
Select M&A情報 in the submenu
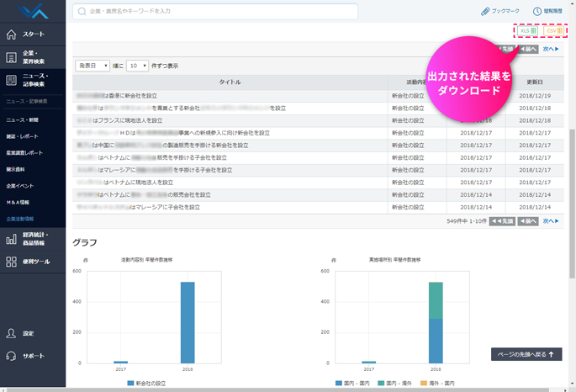click(18, 203)
